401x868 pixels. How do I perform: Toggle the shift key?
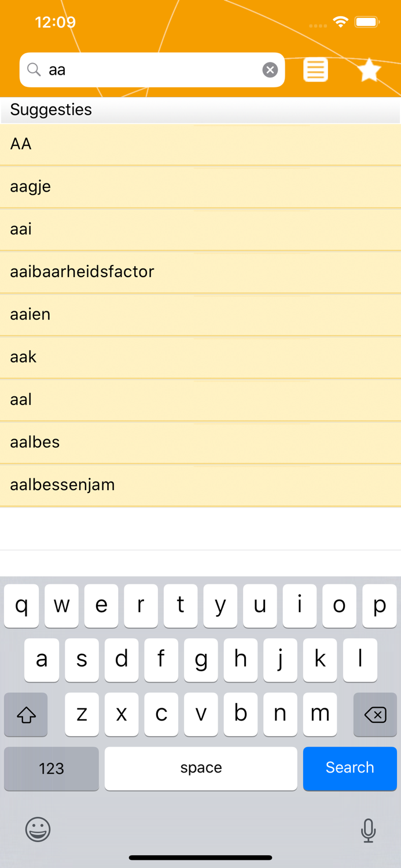coord(26,715)
